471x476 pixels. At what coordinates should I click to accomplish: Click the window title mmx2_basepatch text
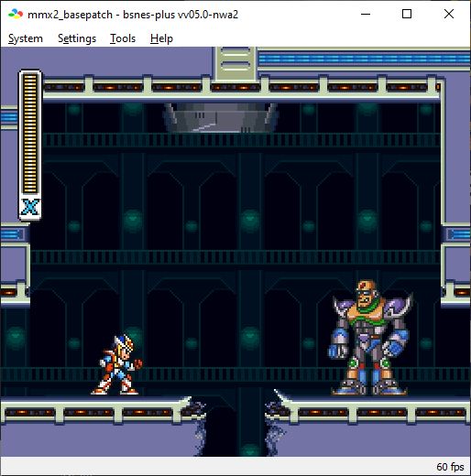70,15
